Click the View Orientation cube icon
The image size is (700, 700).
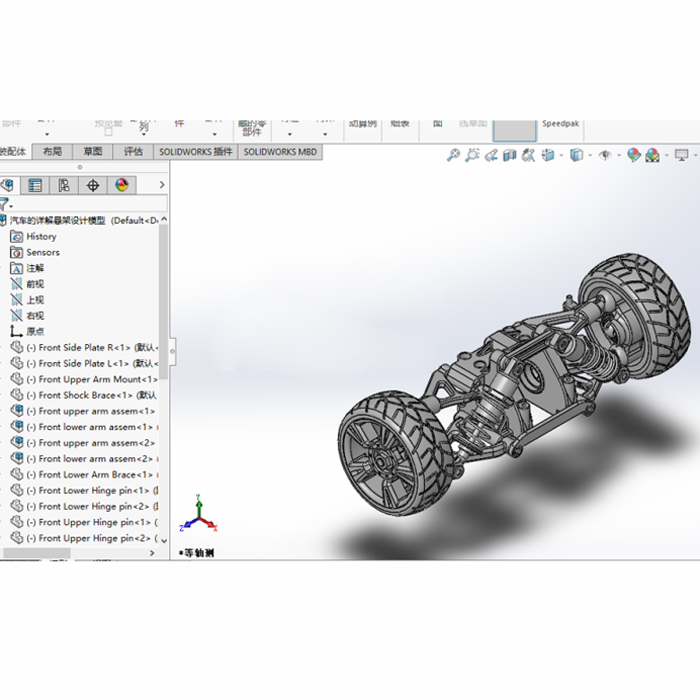click(548, 155)
